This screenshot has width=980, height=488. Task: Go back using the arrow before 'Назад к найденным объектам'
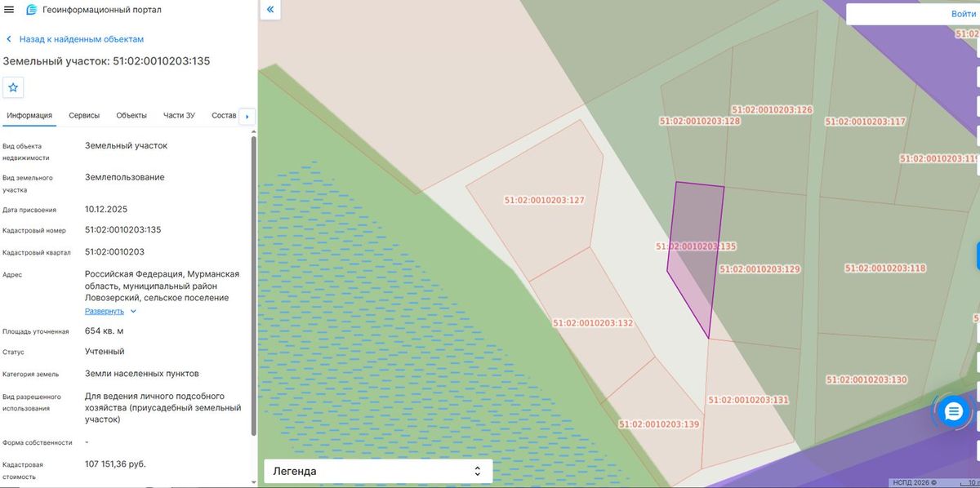pyautogui.click(x=9, y=39)
